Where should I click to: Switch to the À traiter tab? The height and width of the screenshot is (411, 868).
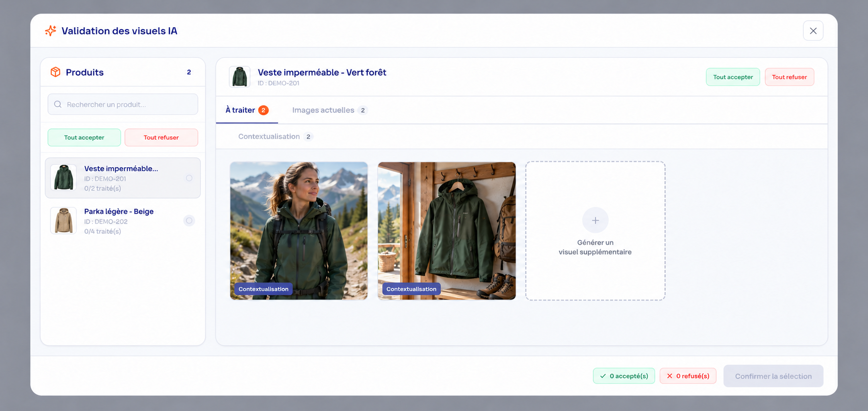247,110
